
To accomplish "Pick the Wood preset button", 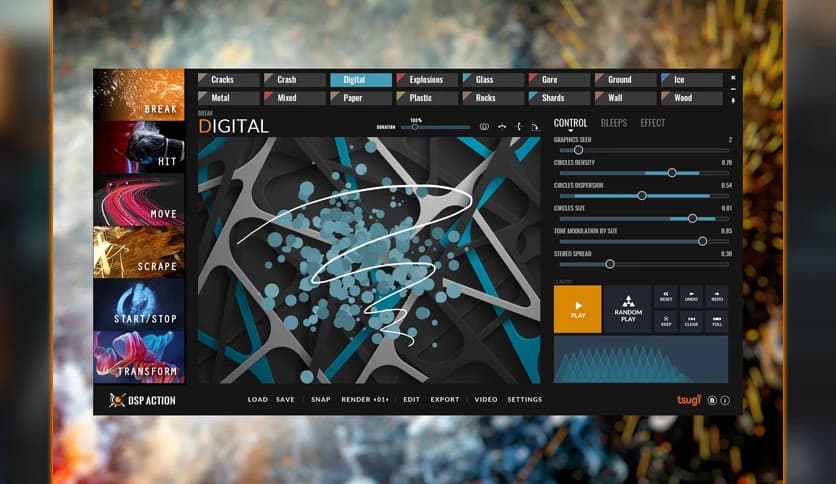I will pos(692,98).
